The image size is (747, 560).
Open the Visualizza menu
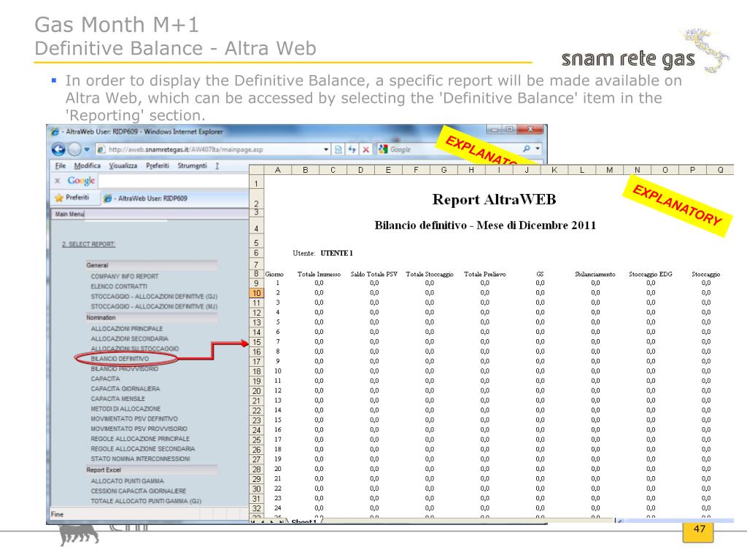click(123, 166)
